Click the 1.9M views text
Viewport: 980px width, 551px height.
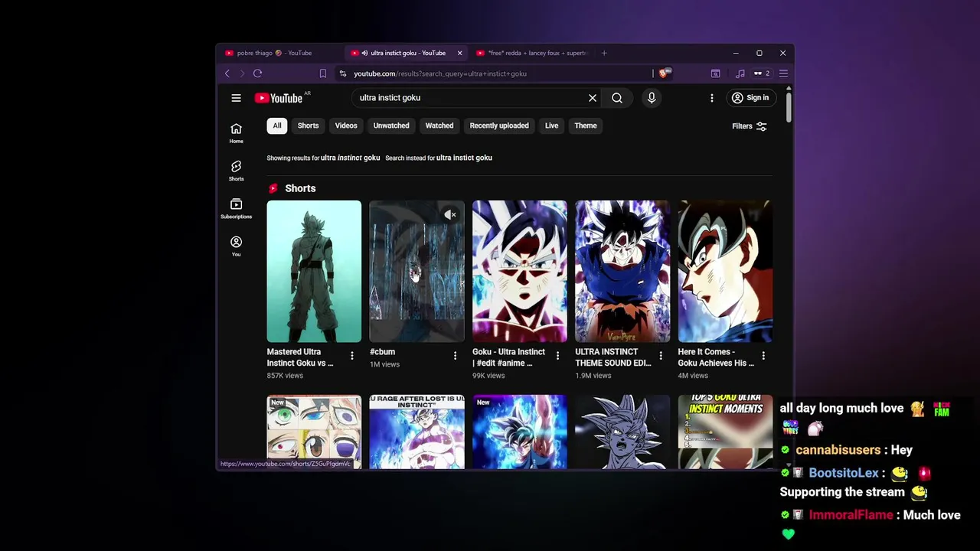[593, 376]
